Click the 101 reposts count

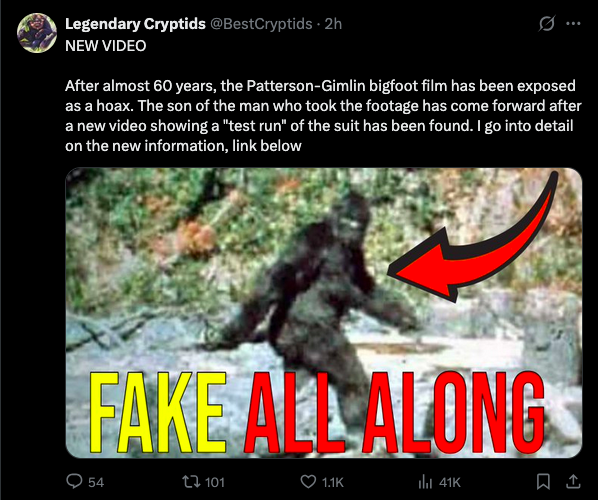[215, 482]
